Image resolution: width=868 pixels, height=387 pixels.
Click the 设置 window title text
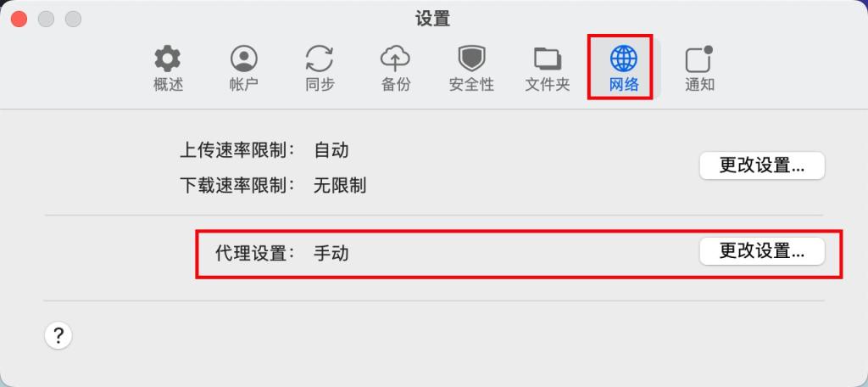(x=433, y=19)
